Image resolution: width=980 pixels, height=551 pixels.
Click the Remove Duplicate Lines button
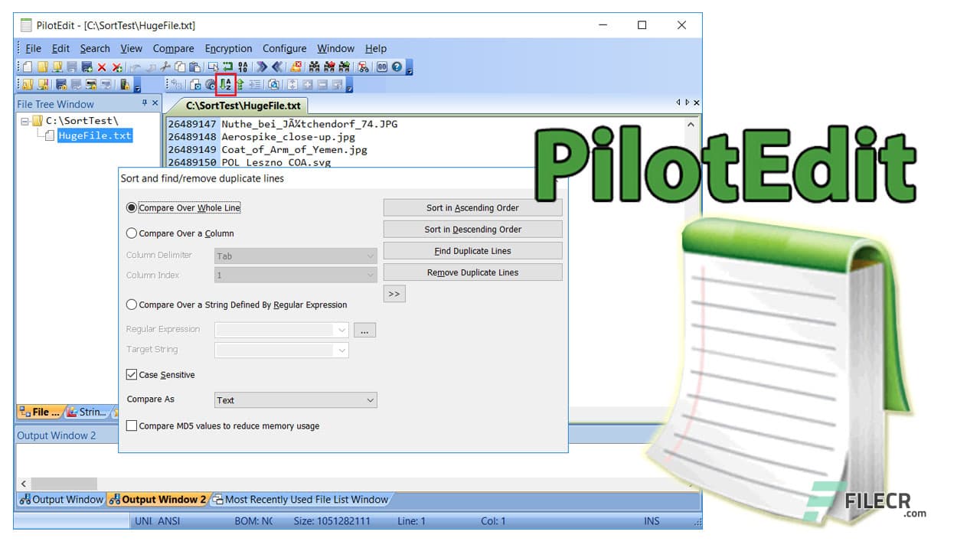(x=472, y=272)
